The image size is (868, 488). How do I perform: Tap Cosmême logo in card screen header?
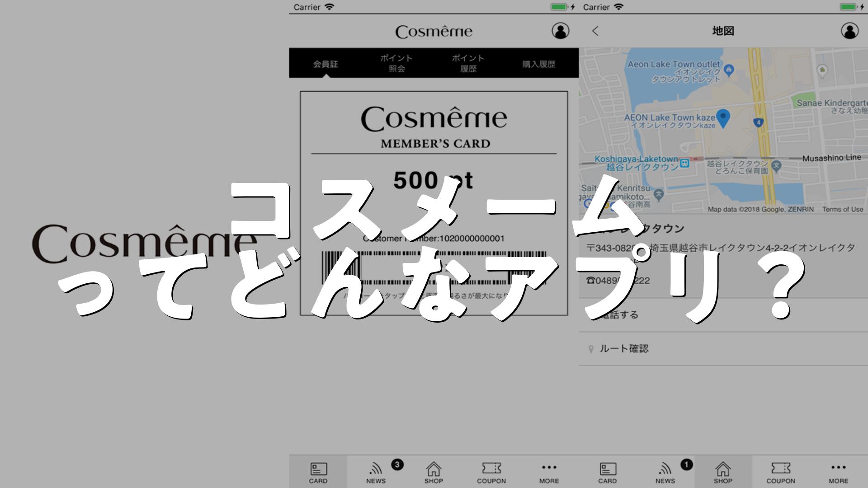434,31
